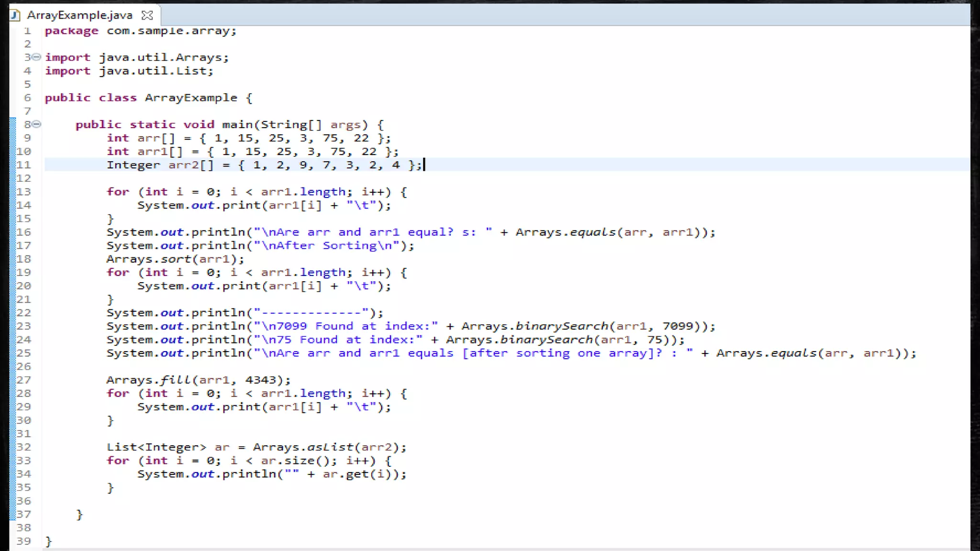The width and height of the screenshot is (980, 551).
Task: Collapse the import statements at line 3
Action: coord(36,57)
